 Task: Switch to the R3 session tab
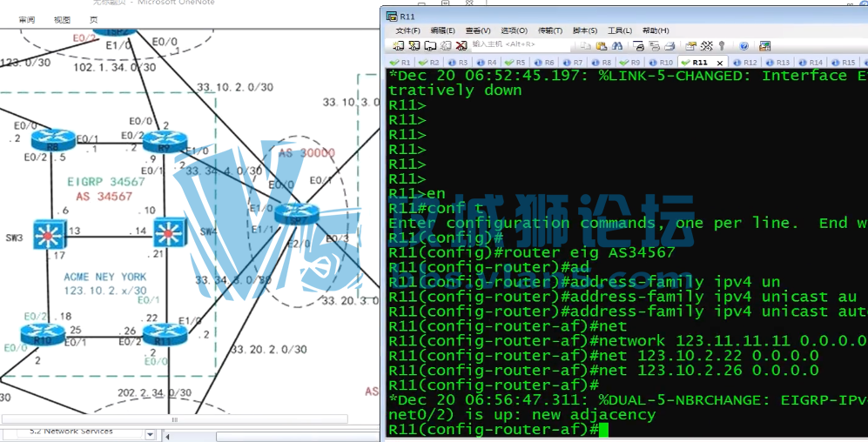(x=458, y=63)
